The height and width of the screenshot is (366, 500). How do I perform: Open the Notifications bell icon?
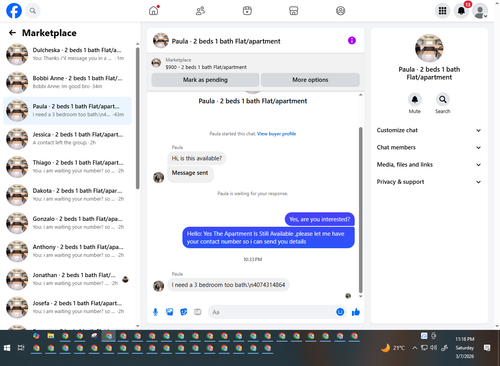click(x=461, y=11)
